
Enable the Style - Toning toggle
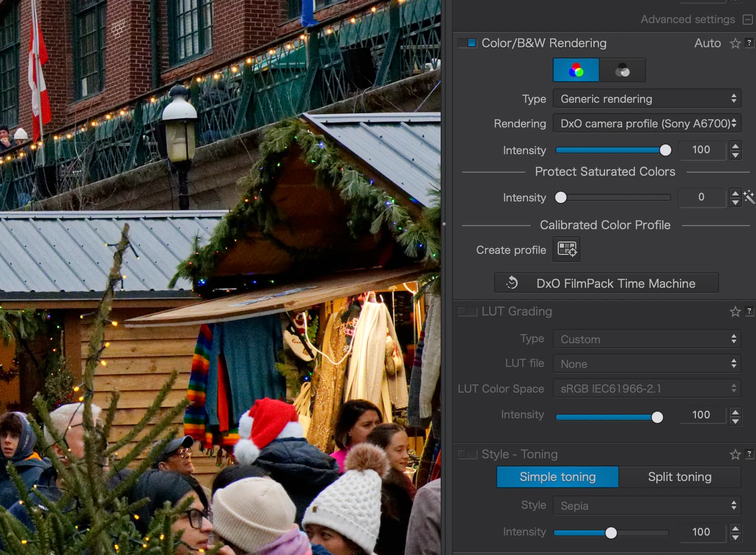tap(468, 454)
